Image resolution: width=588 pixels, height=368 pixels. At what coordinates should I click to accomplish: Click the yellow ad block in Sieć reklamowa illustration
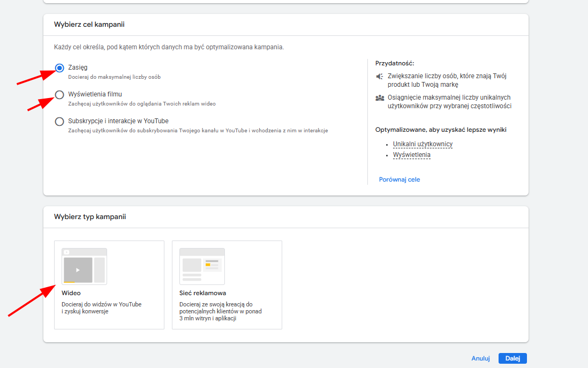pos(208,265)
